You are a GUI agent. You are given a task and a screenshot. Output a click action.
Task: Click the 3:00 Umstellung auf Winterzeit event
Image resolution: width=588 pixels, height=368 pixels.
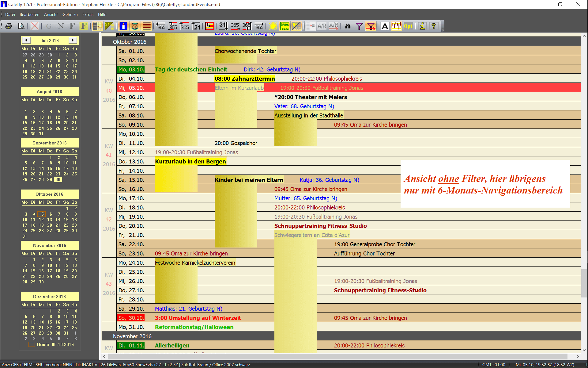[x=198, y=318]
